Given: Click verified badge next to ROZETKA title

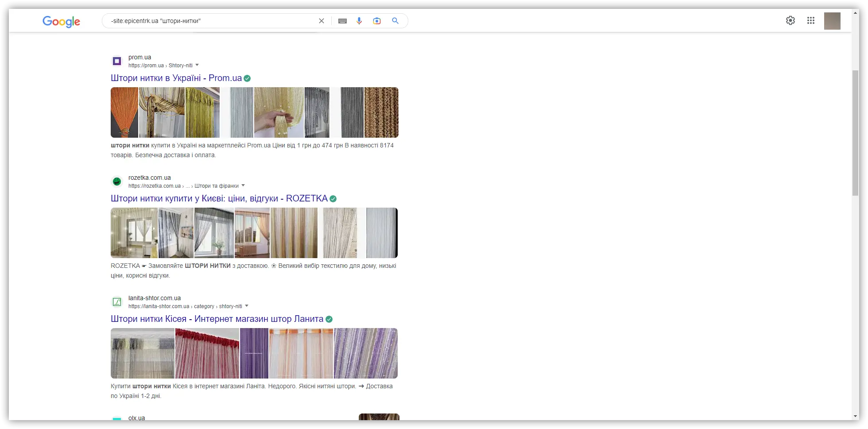Looking at the screenshot, I should click(x=333, y=199).
